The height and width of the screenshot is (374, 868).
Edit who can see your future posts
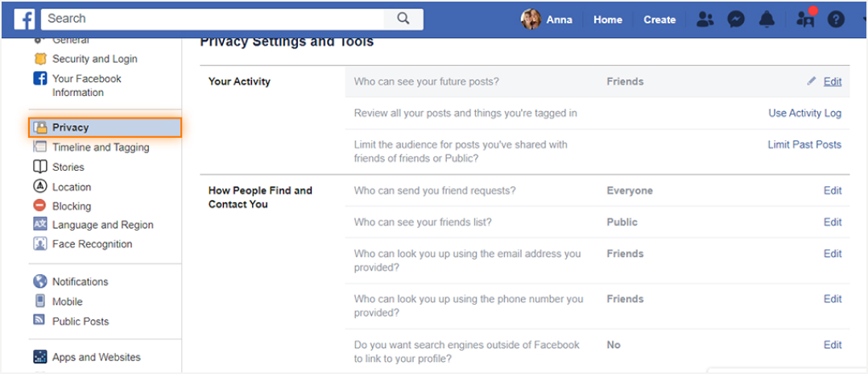833,81
